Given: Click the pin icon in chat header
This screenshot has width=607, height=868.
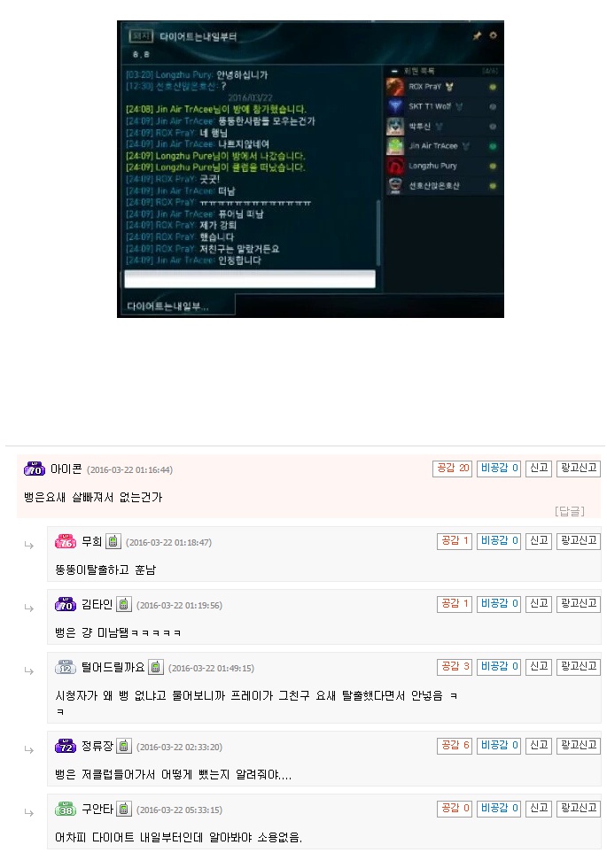Looking at the screenshot, I should [x=477, y=36].
